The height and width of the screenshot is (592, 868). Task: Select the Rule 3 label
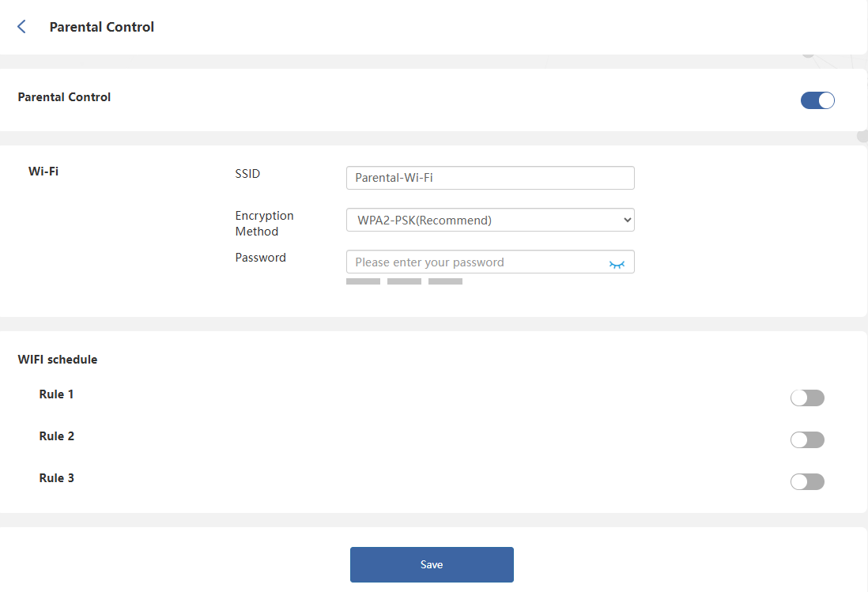[56, 478]
